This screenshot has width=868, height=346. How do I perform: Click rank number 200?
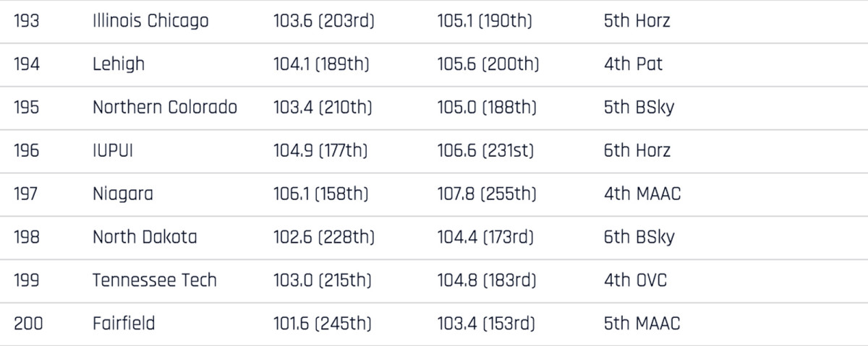click(28, 323)
